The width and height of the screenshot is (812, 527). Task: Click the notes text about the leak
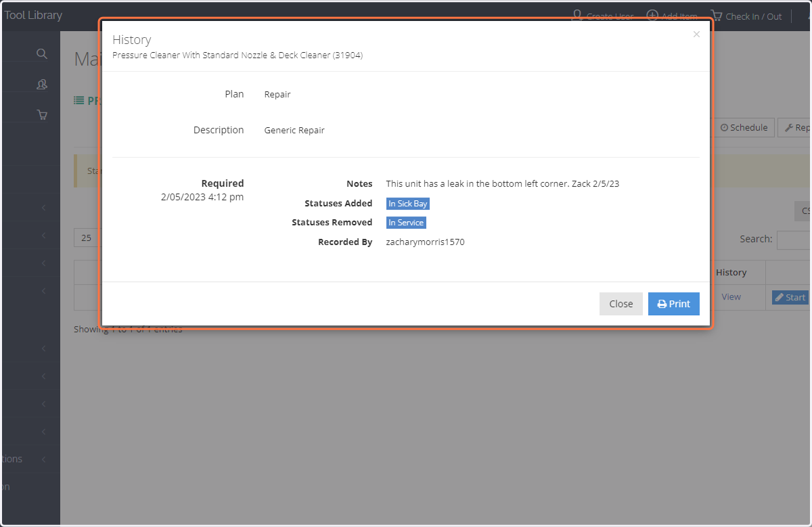pos(502,183)
